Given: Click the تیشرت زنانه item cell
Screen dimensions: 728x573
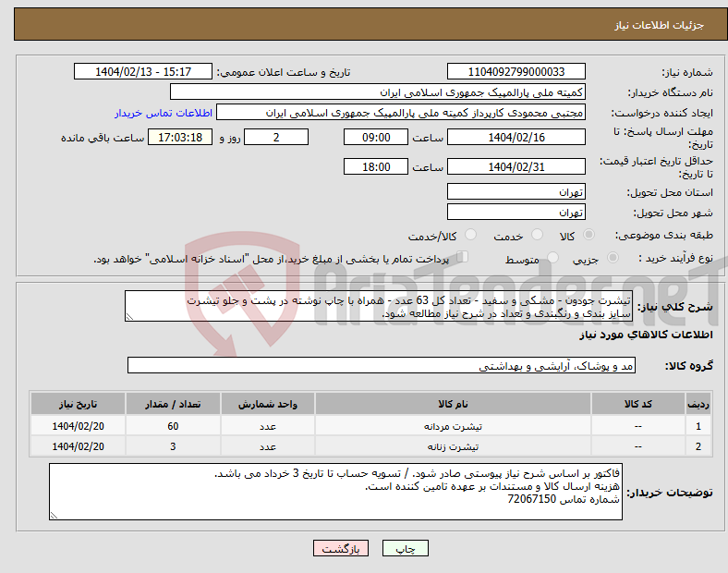Looking at the screenshot, I should point(453,446).
